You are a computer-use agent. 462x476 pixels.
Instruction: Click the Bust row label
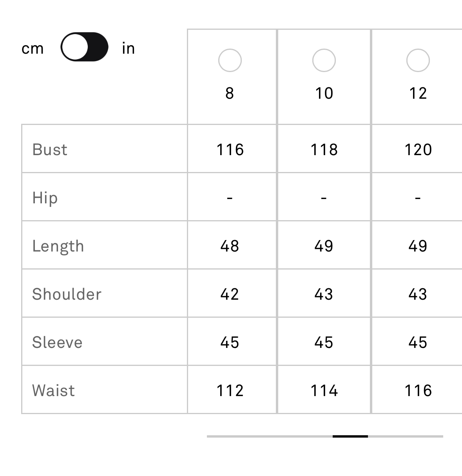pos(50,149)
